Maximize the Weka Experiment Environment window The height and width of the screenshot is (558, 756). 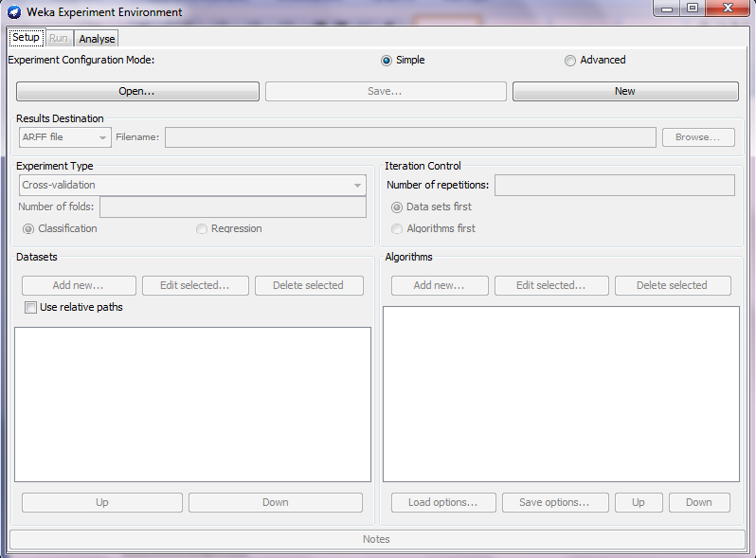[x=693, y=9]
